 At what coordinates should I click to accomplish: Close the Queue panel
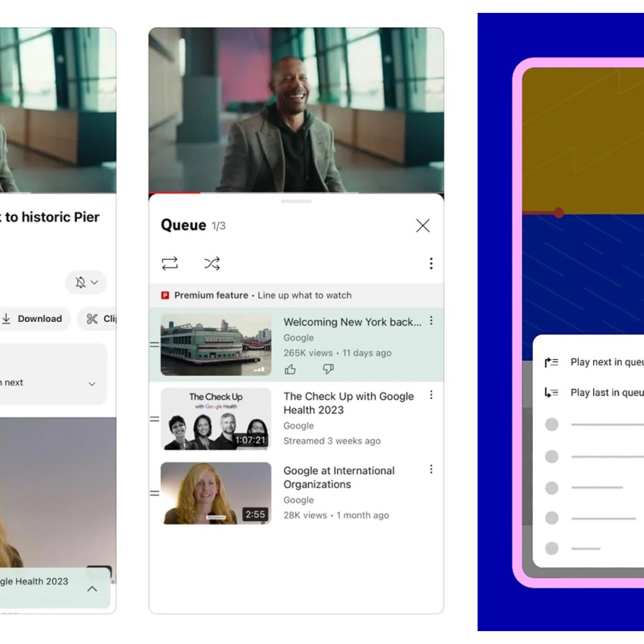click(423, 225)
